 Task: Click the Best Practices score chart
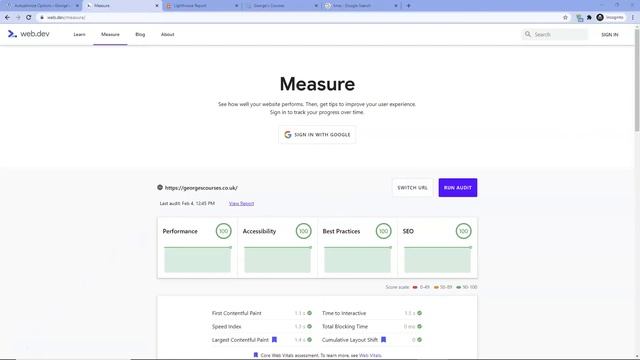click(358, 259)
